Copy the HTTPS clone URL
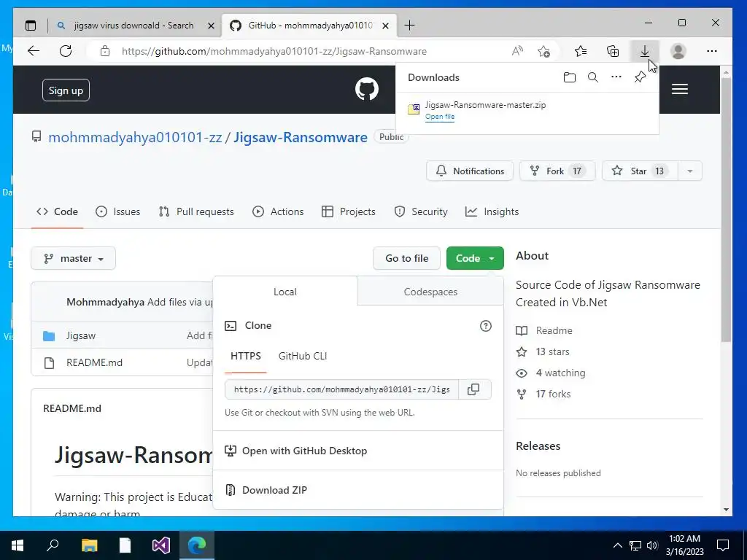747x560 pixels. pos(473,389)
